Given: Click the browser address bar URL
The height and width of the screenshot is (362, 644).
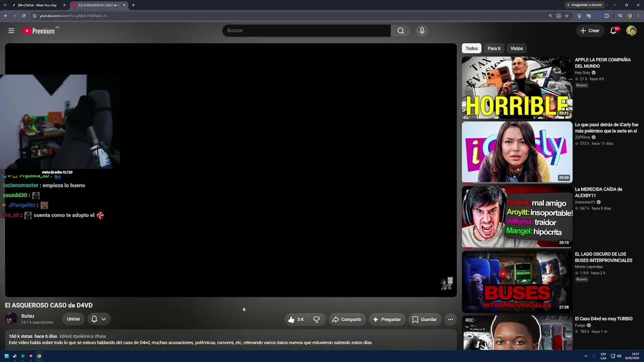Looking at the screenshot, I should [x=73, y=16].
